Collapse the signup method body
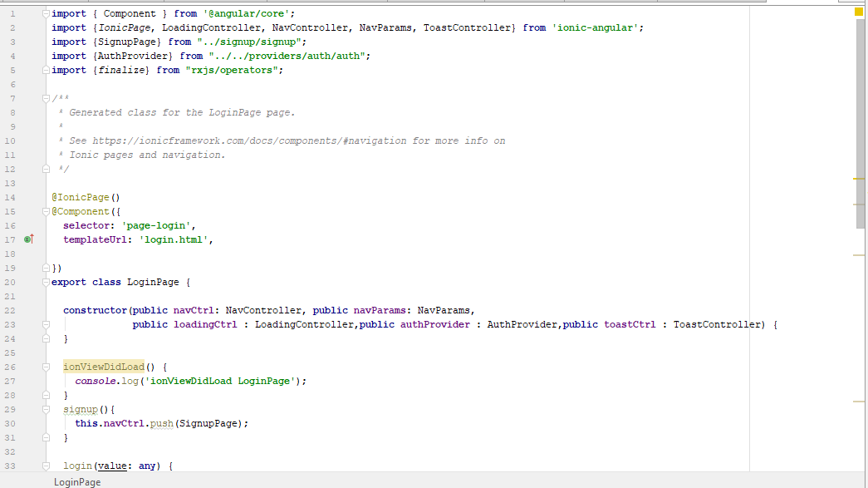 pos(47,408)
